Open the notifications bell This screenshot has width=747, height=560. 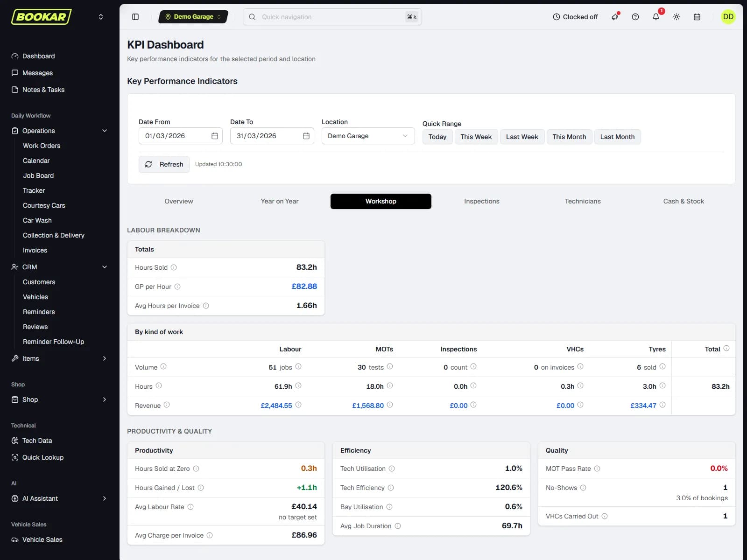[656, 17]
